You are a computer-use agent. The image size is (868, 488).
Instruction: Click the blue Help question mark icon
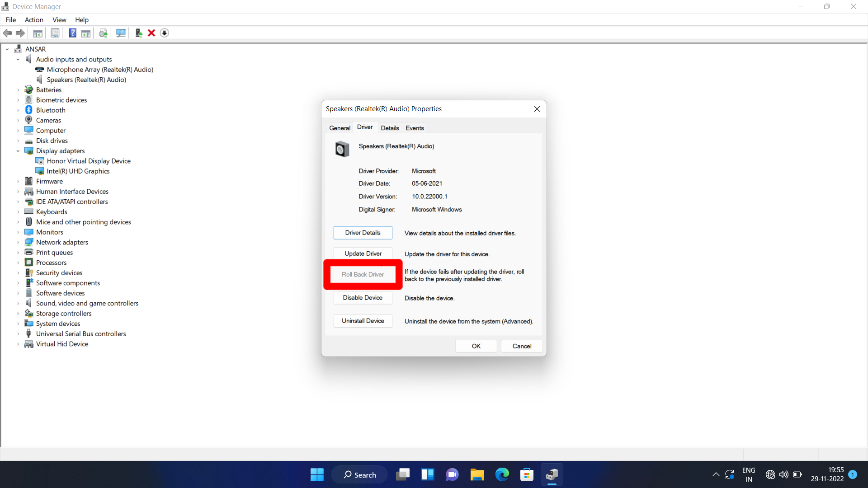[x=72, y=33]
